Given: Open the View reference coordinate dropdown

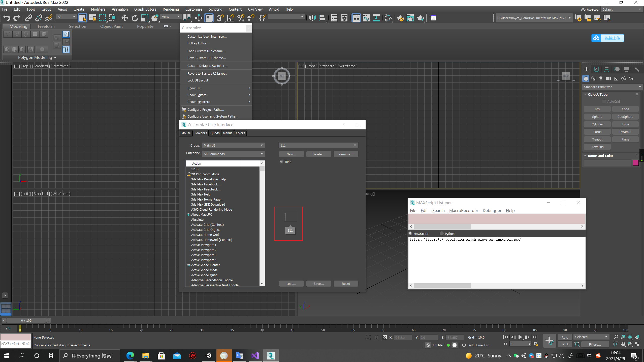Looking at the screenshot, I should (x=171, y=17).
